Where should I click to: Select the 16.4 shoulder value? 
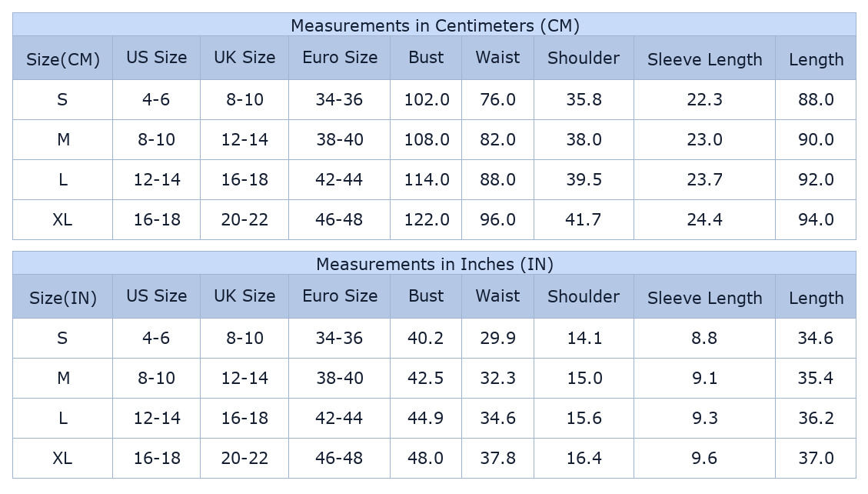pos(584,459)
